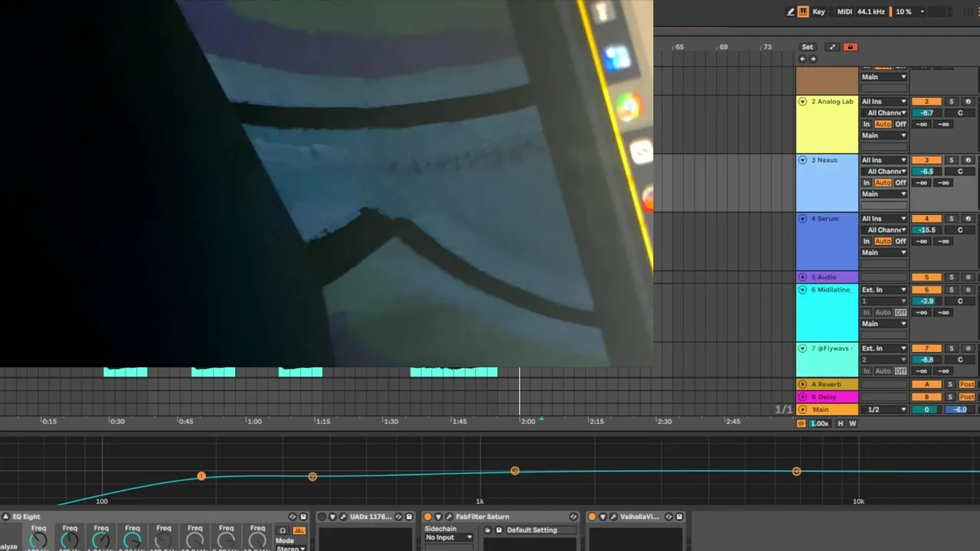
Task: Click the -6.0 Main track volume
Action: click(x=960, y=409)
